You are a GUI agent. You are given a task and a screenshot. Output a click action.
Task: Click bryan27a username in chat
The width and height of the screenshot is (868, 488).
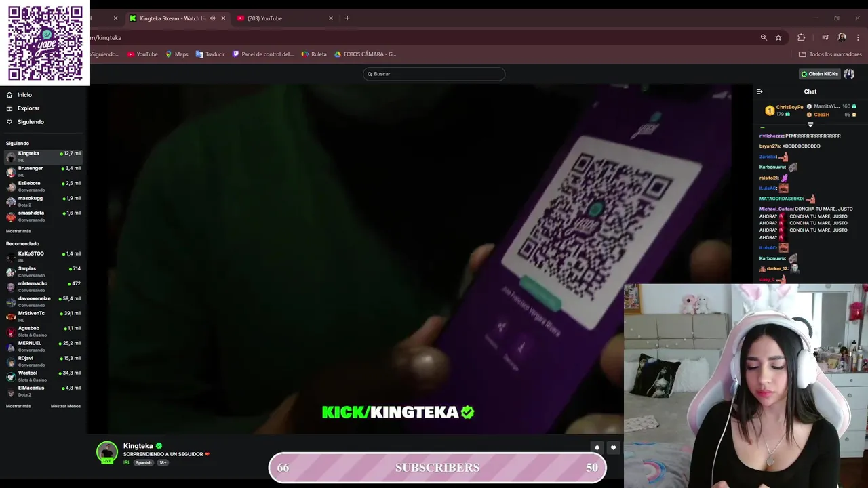(x=770, y=146)
